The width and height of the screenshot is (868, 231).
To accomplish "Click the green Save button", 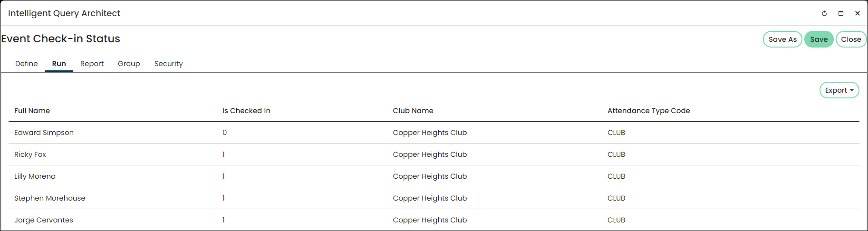I will [x=819, y=39].
